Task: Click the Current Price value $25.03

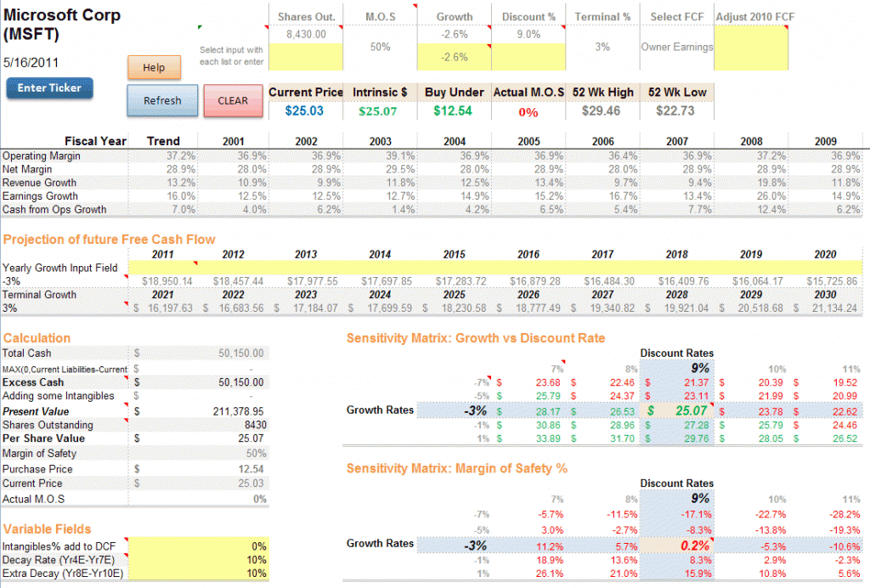Action: (304, 111)
